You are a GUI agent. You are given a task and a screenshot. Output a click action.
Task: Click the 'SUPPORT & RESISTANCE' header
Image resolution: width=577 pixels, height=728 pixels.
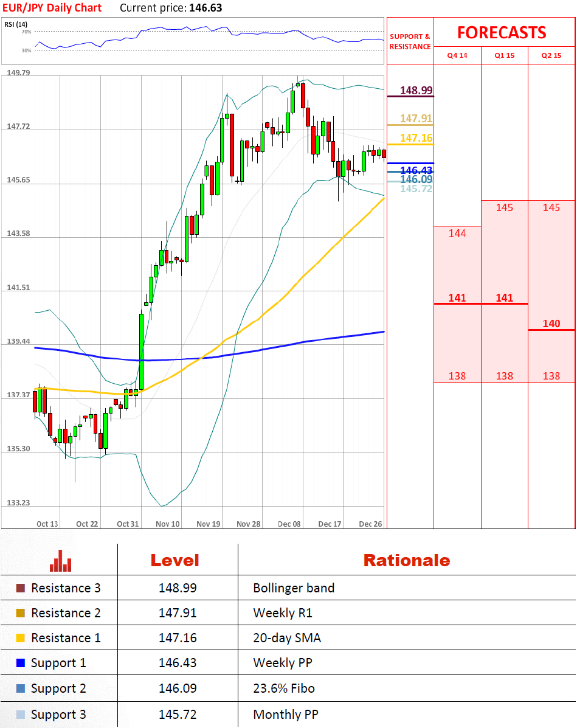click(x=410, y=41)
